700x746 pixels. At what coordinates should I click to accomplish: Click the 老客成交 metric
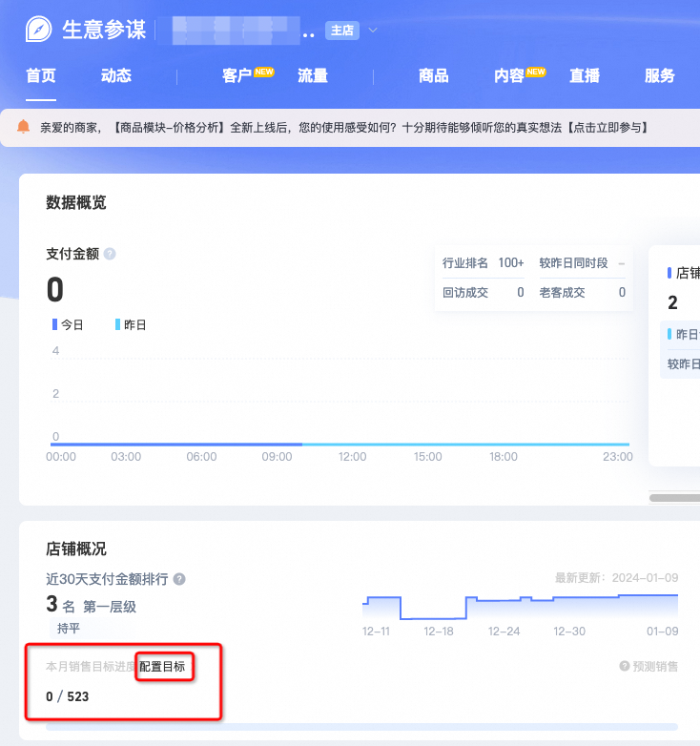coord(582,292)
